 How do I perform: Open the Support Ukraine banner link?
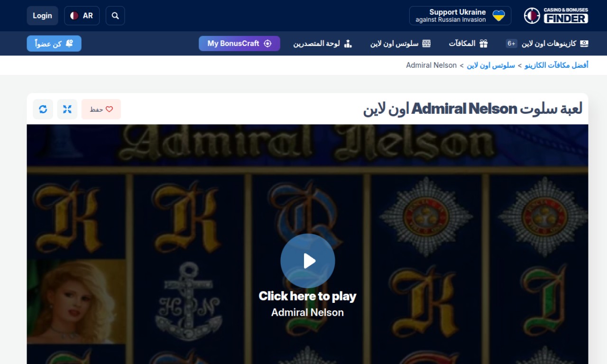460,16
